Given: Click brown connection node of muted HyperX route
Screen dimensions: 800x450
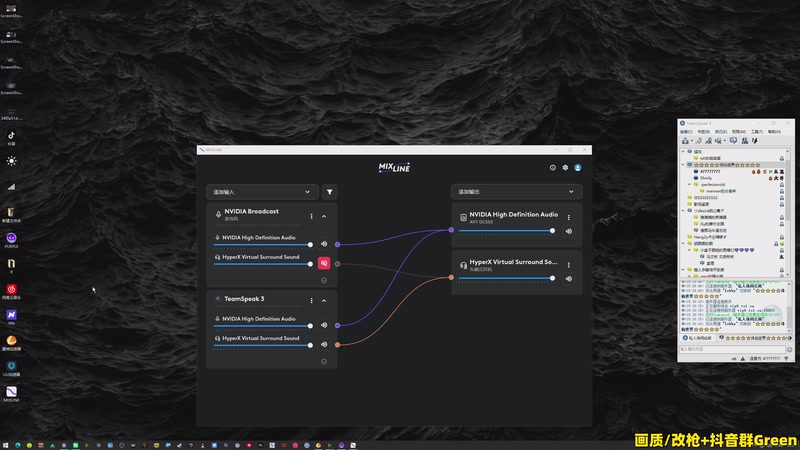Looking at the screenshot, I should [337, 264].
